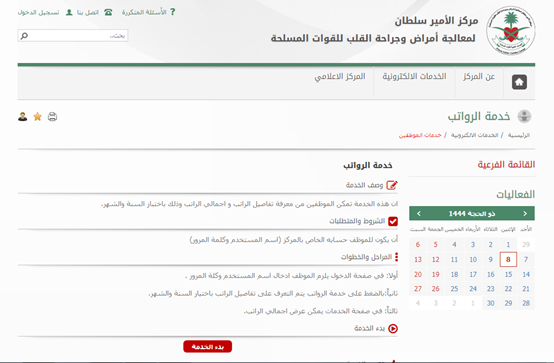Go to the next month using the left-pointing arrow in the calendar header

419,213
